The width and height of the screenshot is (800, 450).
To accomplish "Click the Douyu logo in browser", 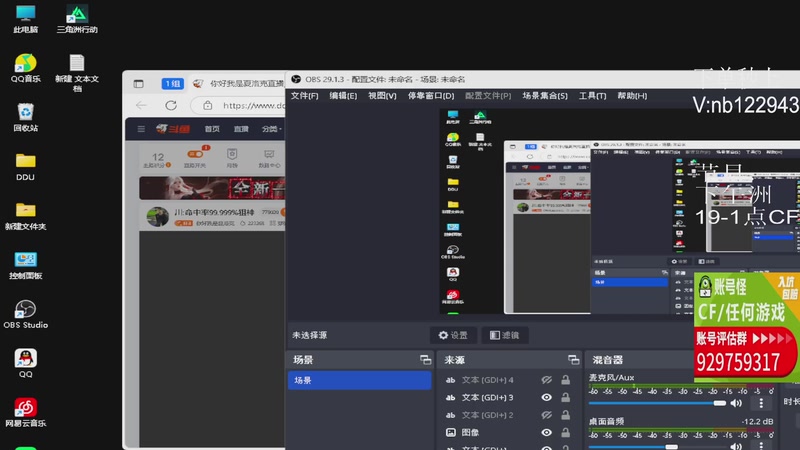I will pos(173,129).
